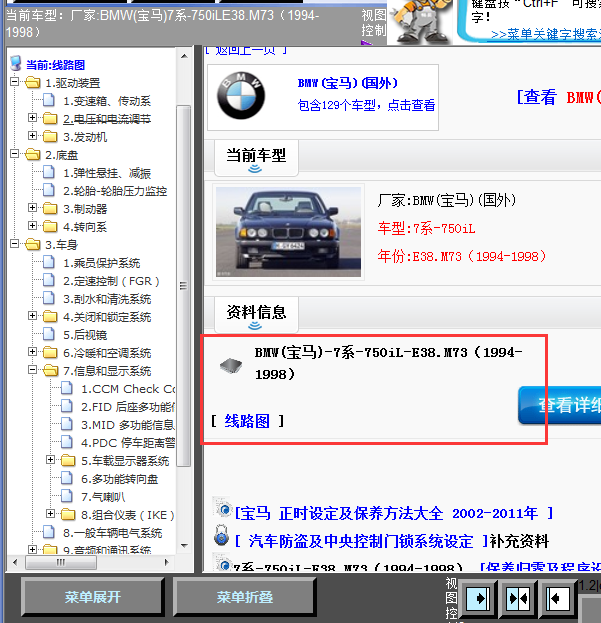The height and width of the screenshot is (623, 601).
Task: Click the disc icon before 宝马 正时设定
Action: (x=222, y=507)
